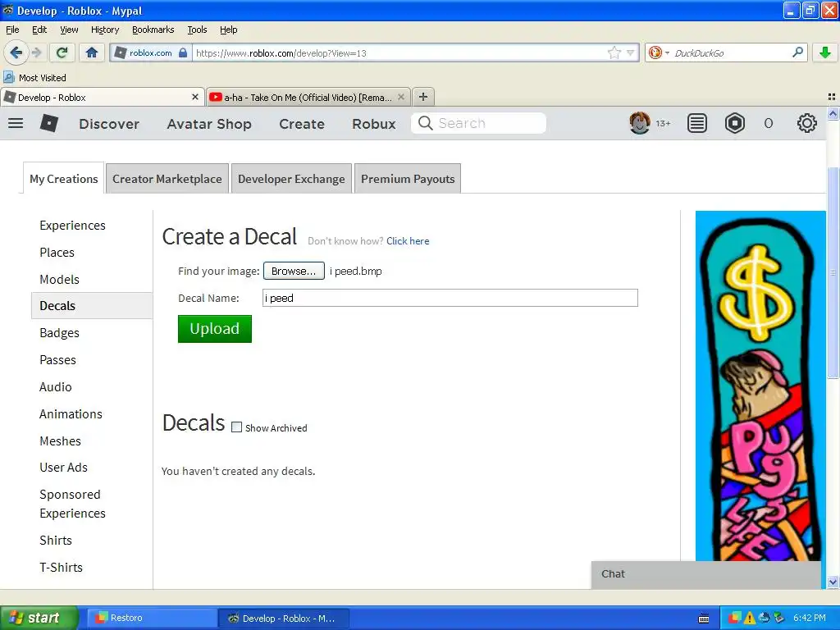Switch to the Developer Exchange tab

(x=291, y=179)
